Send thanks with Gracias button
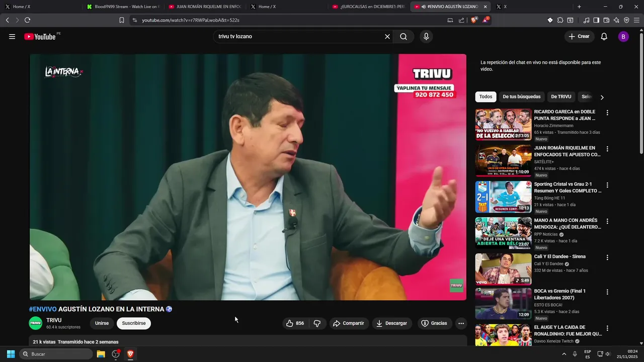Screen dimensions: 644x362 tap(434, 323)
